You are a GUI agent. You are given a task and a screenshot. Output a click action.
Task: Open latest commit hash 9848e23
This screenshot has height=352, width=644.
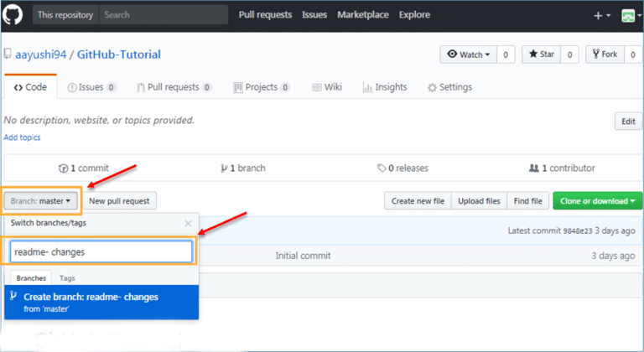pyautogui.click(x=578, y=230)
